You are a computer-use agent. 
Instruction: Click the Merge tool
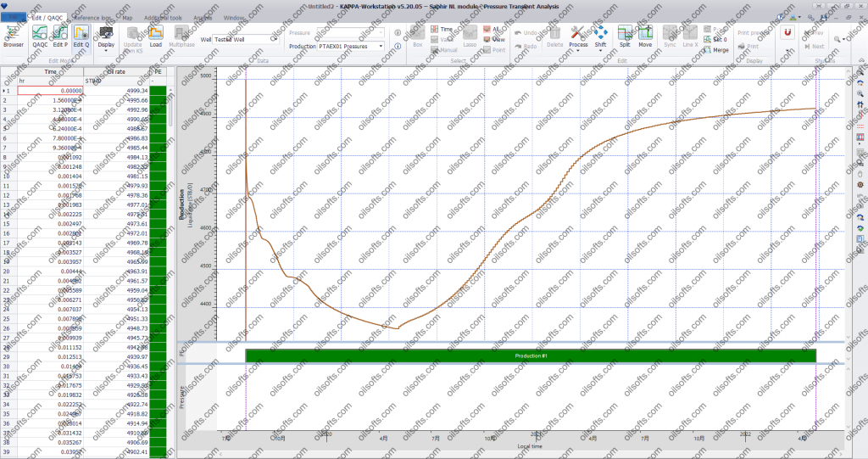pyautogui.click(x=716, y=50)
